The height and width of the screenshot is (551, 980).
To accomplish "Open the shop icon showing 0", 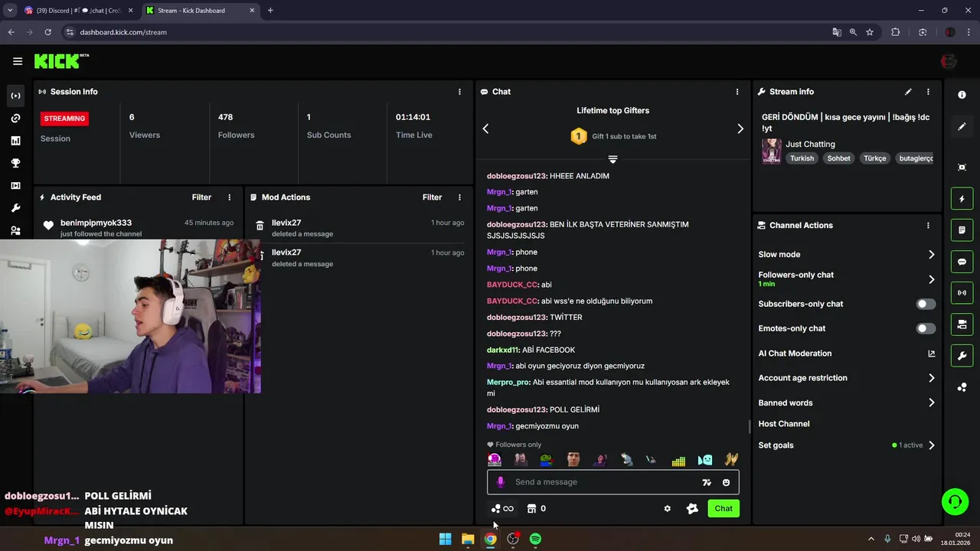I will [x=537, y=508].
